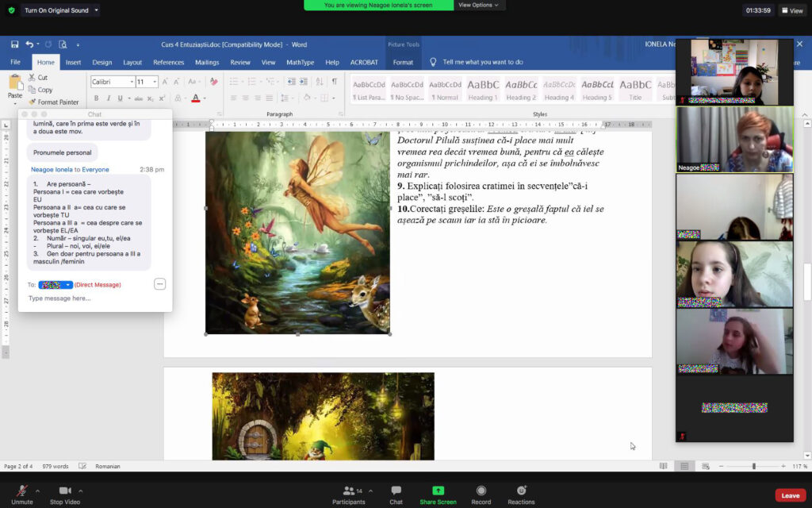
Task: Clear all formatting with the eraser icon
Action: (x=213, y=82)
